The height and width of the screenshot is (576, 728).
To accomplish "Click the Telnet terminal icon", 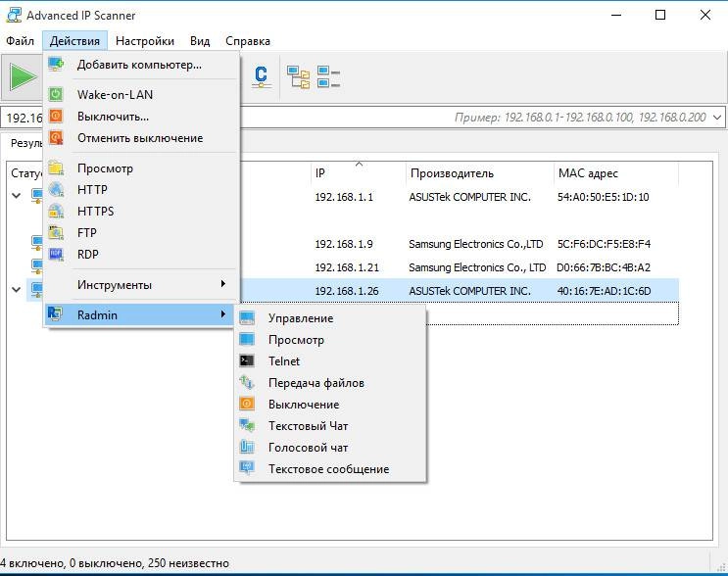I will [247, 360].
